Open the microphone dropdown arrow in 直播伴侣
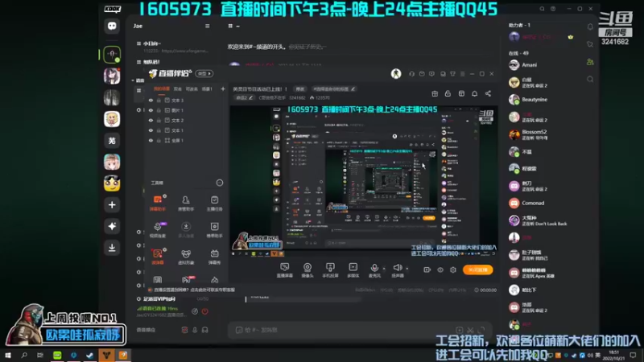 (384, 269)
